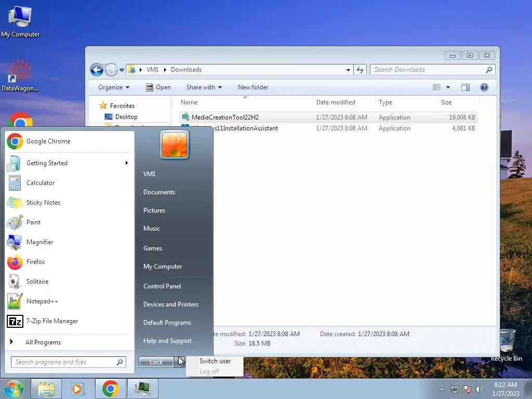This screenshot has width=532, height=399.
Task: Click Recycle Bin desktop icon
Action: point(507,345)
